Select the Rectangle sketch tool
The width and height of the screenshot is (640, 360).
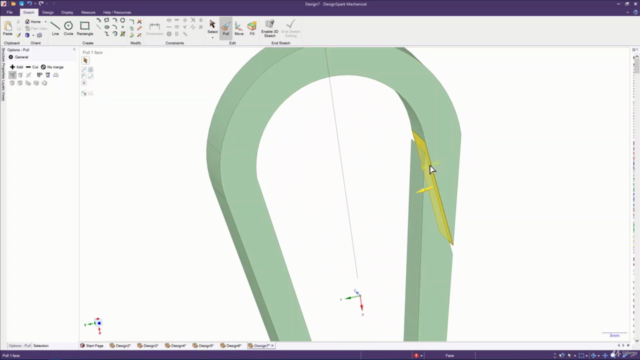click(85, 28)
